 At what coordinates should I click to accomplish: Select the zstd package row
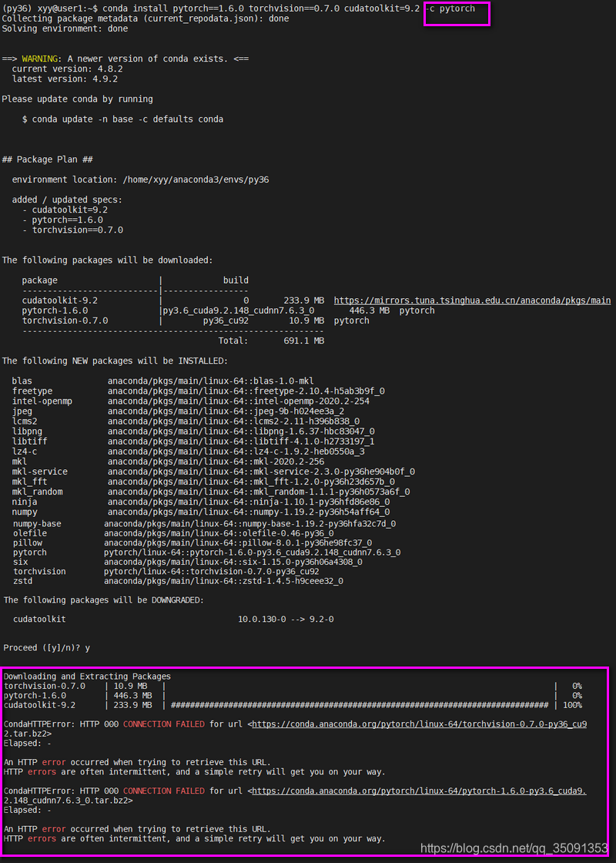[x=178, y=581]
